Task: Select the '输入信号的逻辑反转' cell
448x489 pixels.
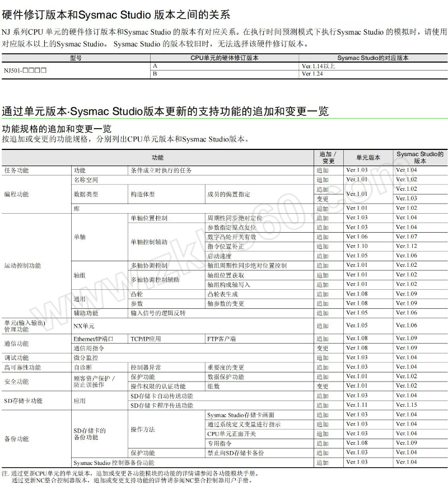Action: coord(158,313)
